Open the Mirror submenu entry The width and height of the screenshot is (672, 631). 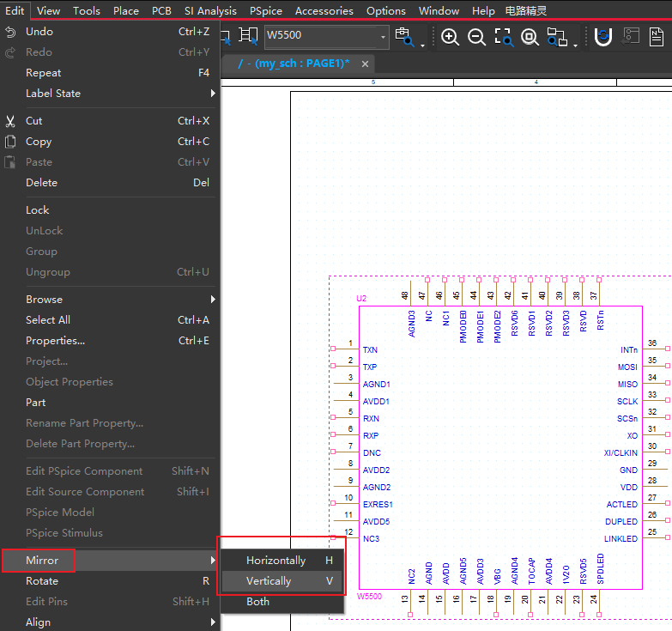click(110, 561)
